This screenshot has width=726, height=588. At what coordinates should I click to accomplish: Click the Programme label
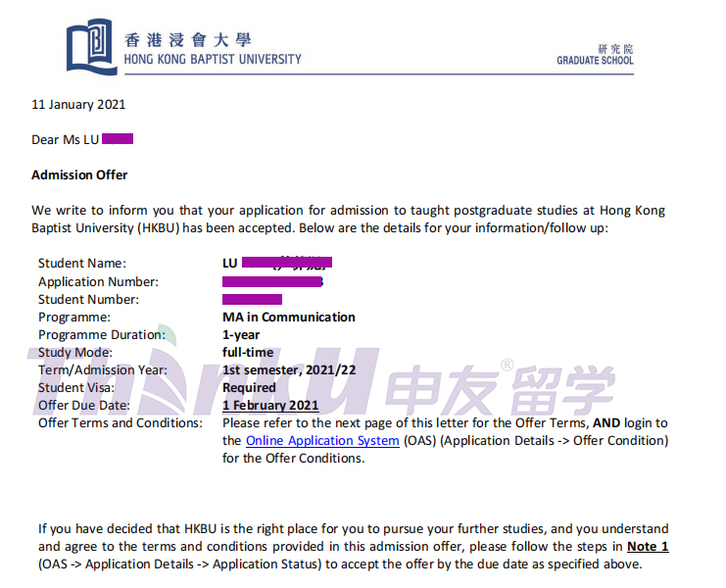pos(74,317)
